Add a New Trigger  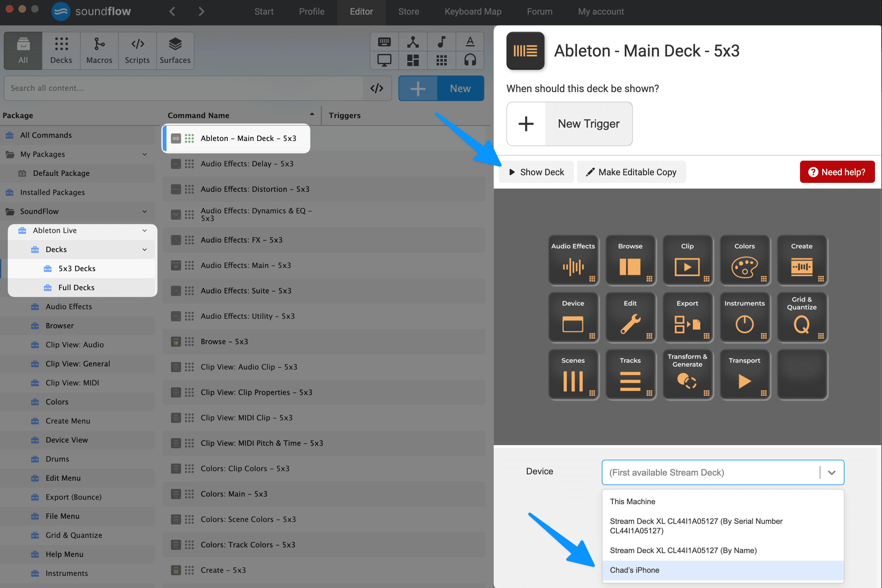(x=569, y=124)
